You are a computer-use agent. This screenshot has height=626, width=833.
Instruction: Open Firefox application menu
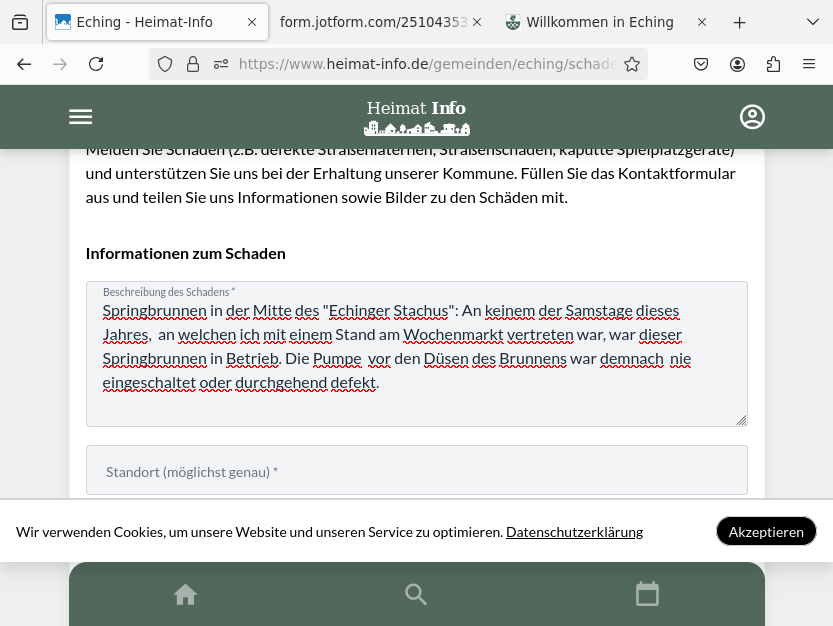tap(809, 64)
